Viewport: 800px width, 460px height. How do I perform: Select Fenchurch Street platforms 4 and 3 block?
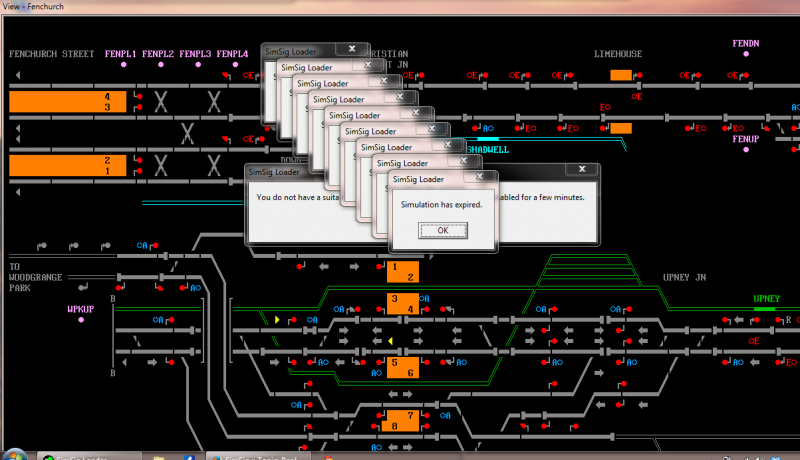point(67,101)
